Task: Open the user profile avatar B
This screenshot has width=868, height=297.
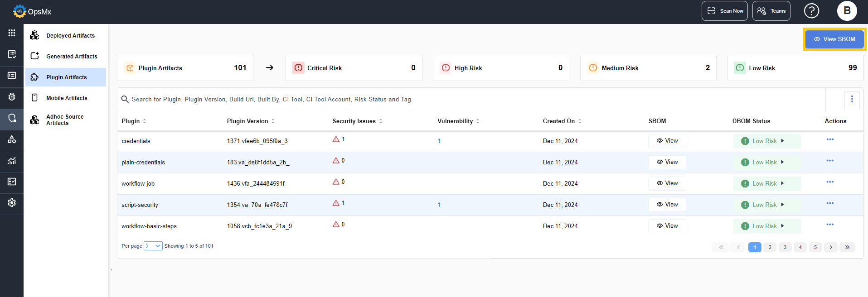Action: point(847,11)
